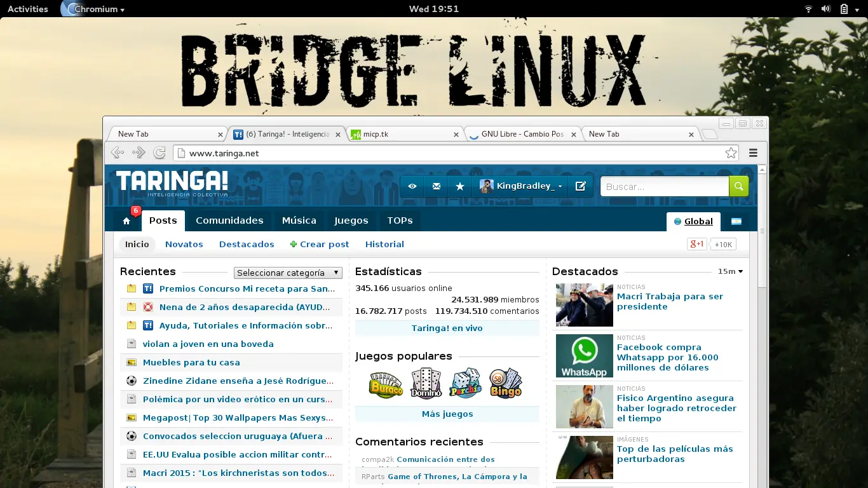Switch to the GNU Libre browser tab
The width and height of the screenshot is (868, 488).
522,134
